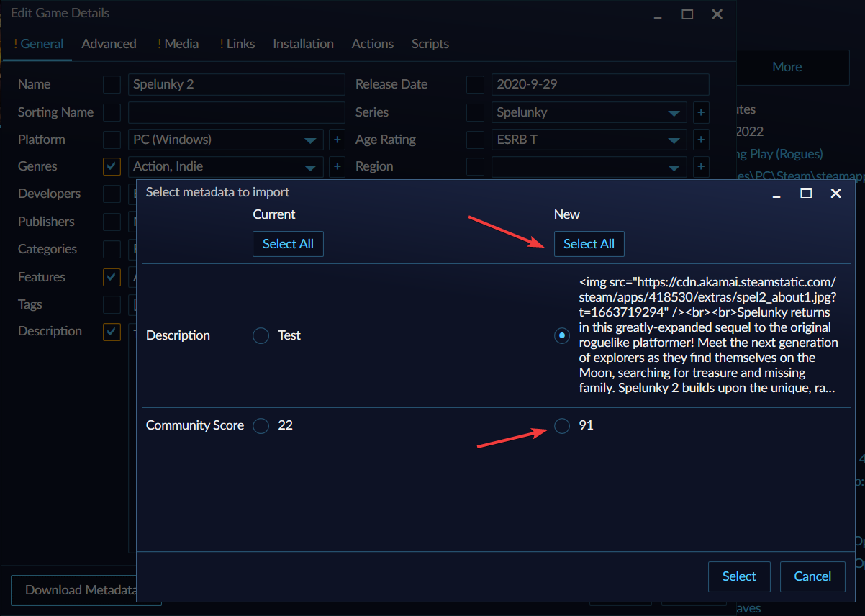Cancel the metadata import dialog
Image resolution: width=865 pixels, height=616 pixels.
812,576
